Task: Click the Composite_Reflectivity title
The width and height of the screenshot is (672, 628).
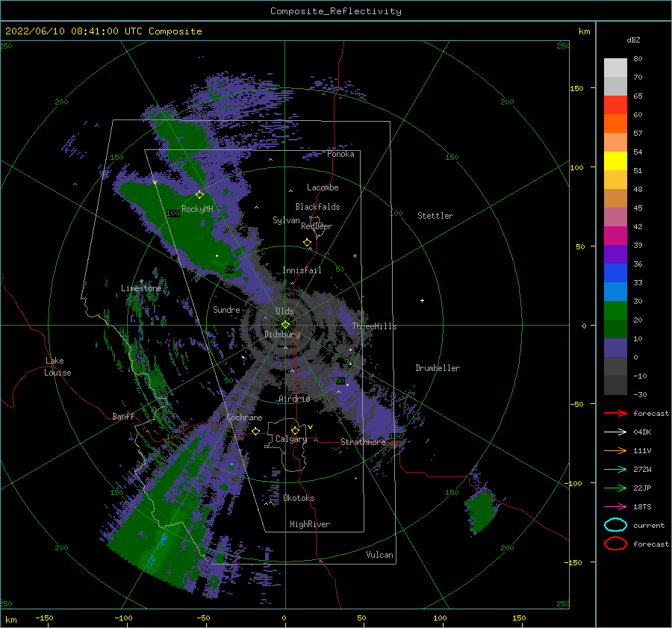Action: 336,11
